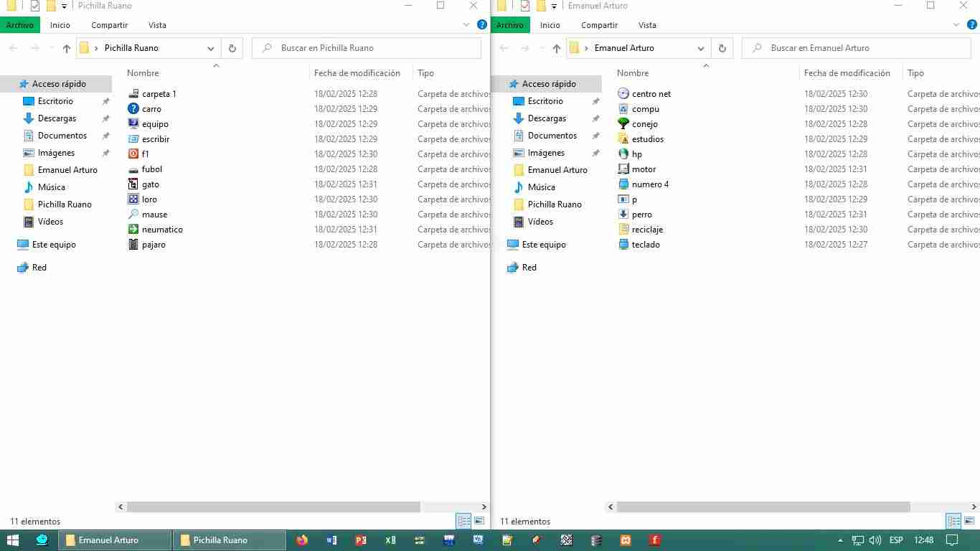Image resolution: width=980 pixels, height=551 pixels.
Task: Open Este equipo in Emanuel Arturo sidebar
Action: 544,245
